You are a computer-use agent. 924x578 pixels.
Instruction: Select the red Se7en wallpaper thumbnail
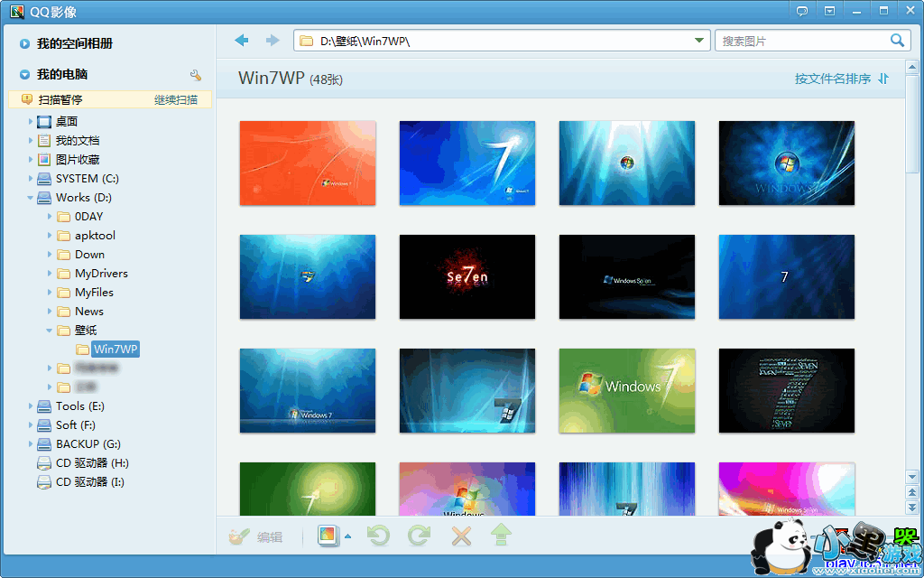click(x=467, y=276)
